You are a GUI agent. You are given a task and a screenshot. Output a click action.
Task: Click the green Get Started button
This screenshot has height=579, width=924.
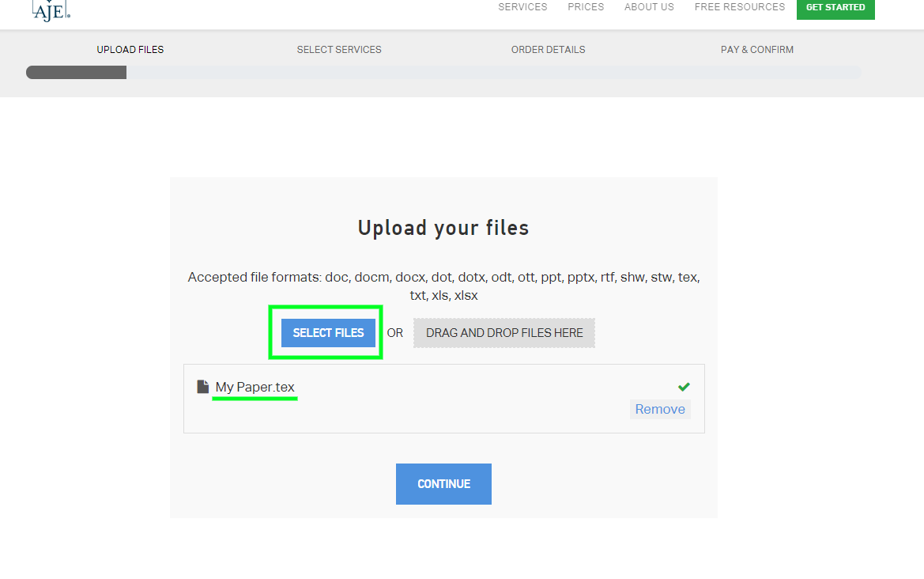[x=835, y=8]
